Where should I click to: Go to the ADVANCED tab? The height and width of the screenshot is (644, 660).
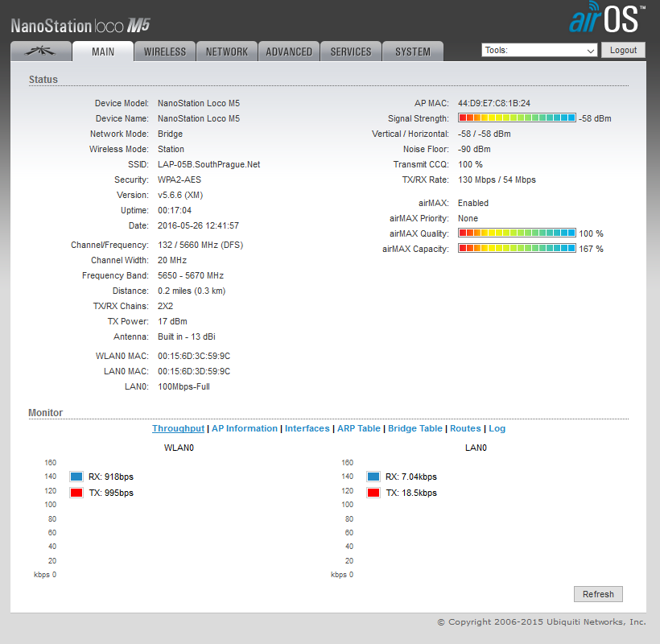point(289,52)
